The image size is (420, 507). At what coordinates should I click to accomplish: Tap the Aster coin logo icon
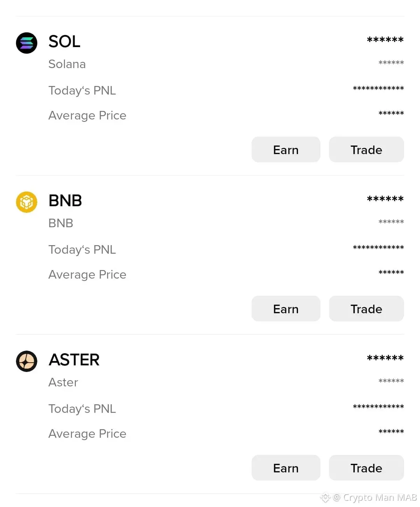26,361
